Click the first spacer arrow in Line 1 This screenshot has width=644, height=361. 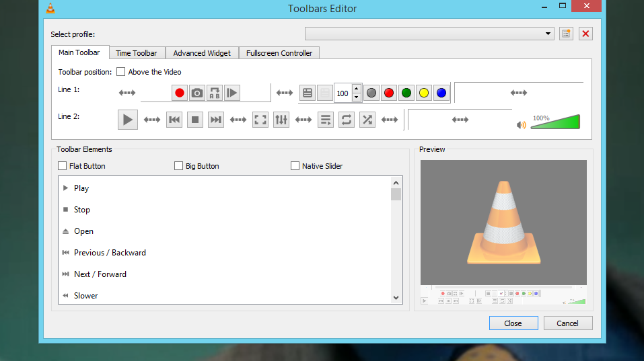click(x=127, y=93)
